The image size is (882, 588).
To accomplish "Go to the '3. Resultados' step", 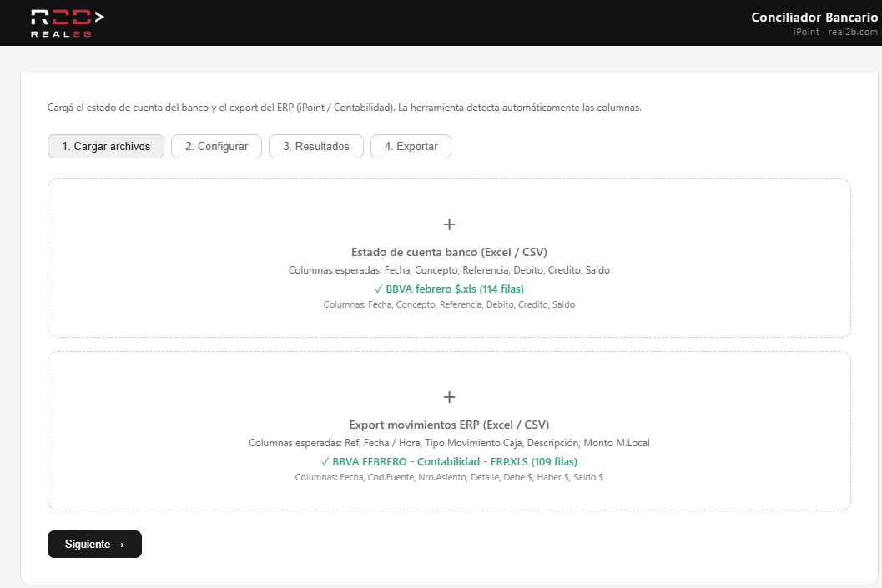I will coord(316,146).
